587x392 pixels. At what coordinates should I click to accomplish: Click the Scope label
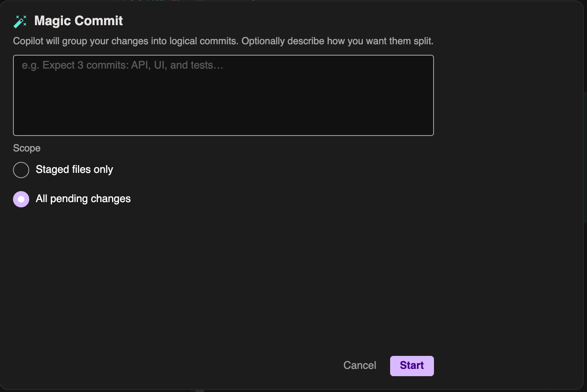click(27, 148)
